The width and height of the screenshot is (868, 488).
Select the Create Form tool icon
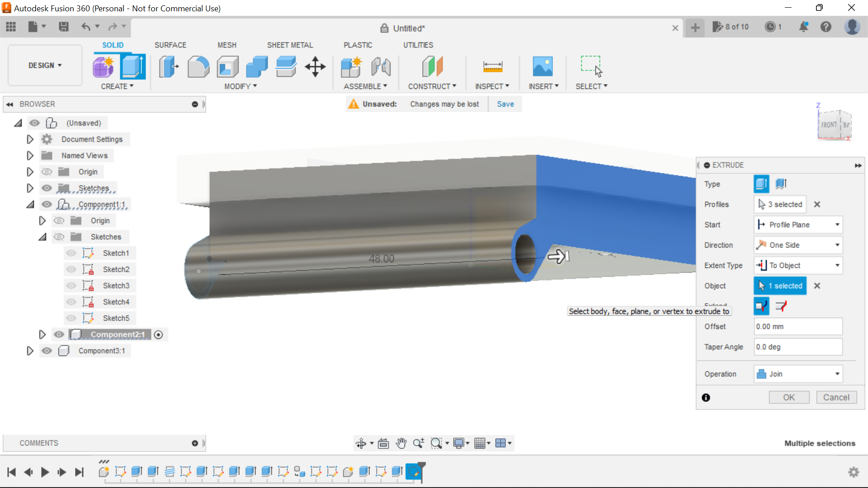[104, 67]
